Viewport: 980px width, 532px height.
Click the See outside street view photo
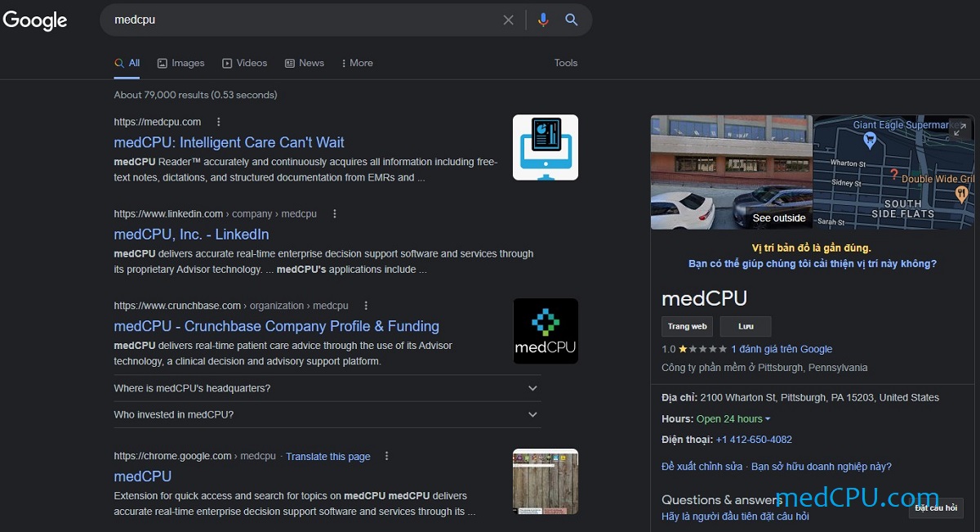[732, 172]
